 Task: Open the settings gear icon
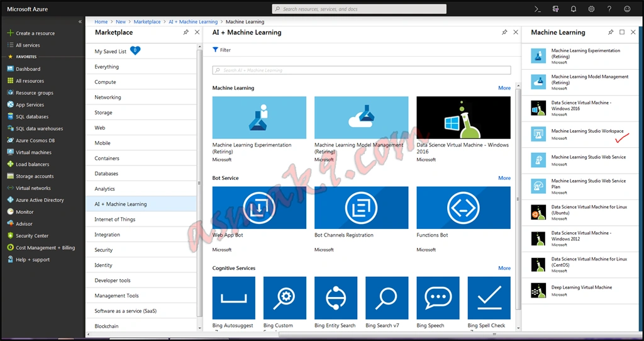[591, 9]
